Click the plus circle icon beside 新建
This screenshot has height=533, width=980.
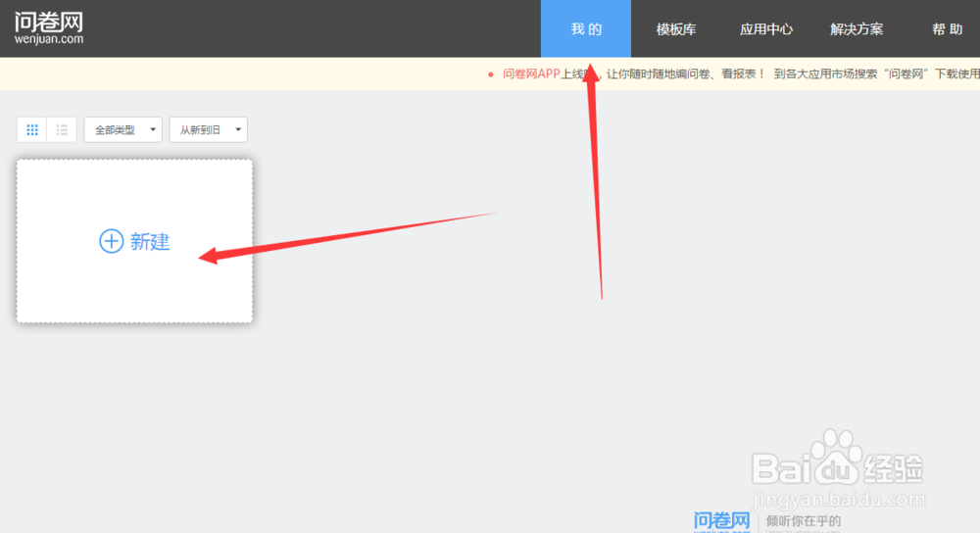tap(112, 241)
